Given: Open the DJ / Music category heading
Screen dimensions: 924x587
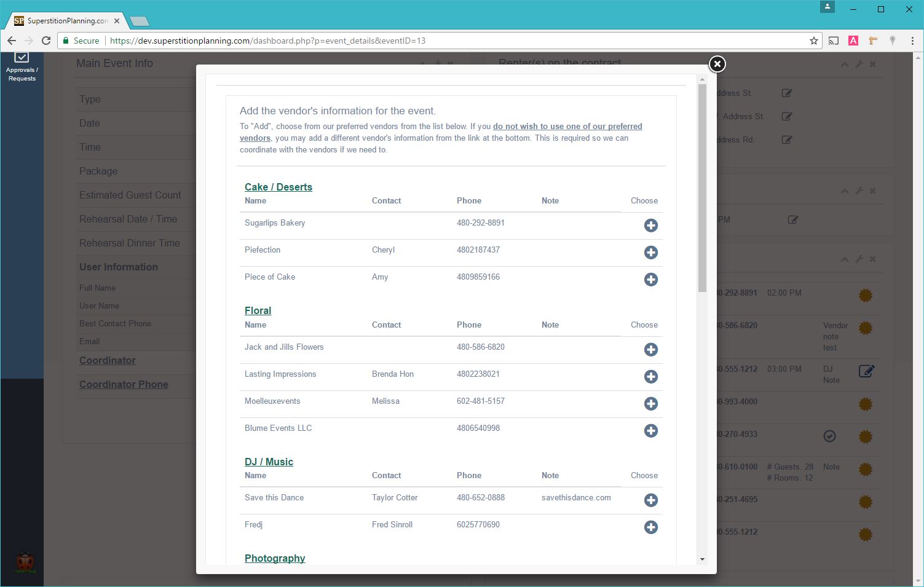Looking at the screenshot, I should click(269, 462).
